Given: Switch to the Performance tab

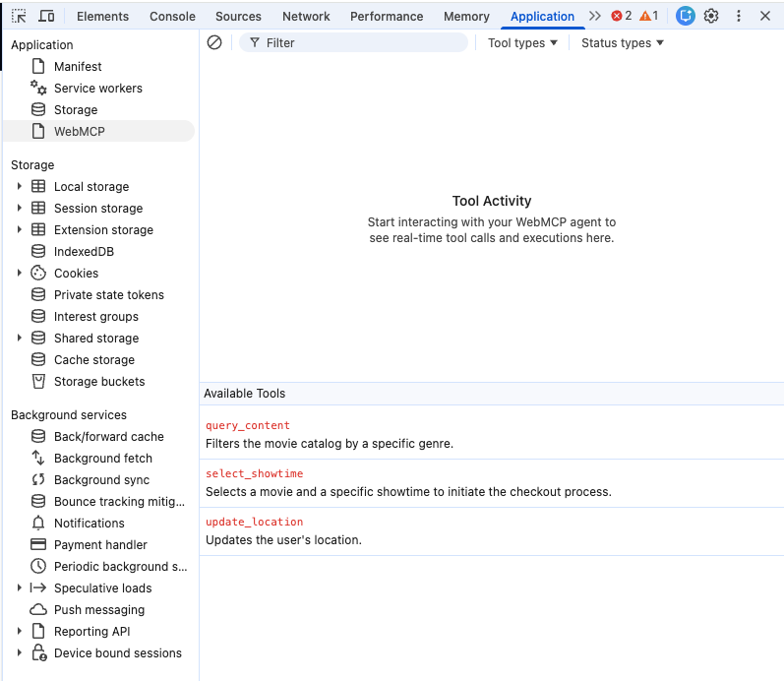Looking at the screenshot, I should pyautogui.click(x=387, y=17).
